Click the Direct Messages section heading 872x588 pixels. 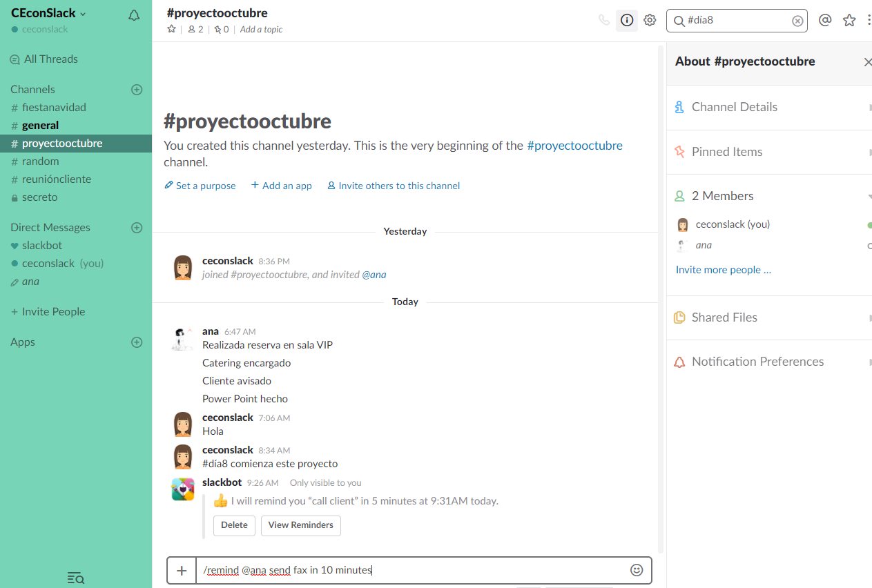click(50, 228)
